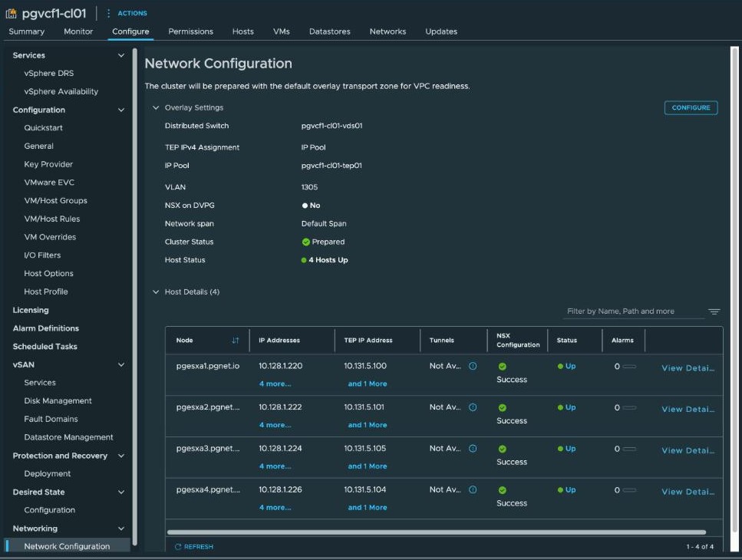Select Quickstart in sidebar

click(43, 127)
